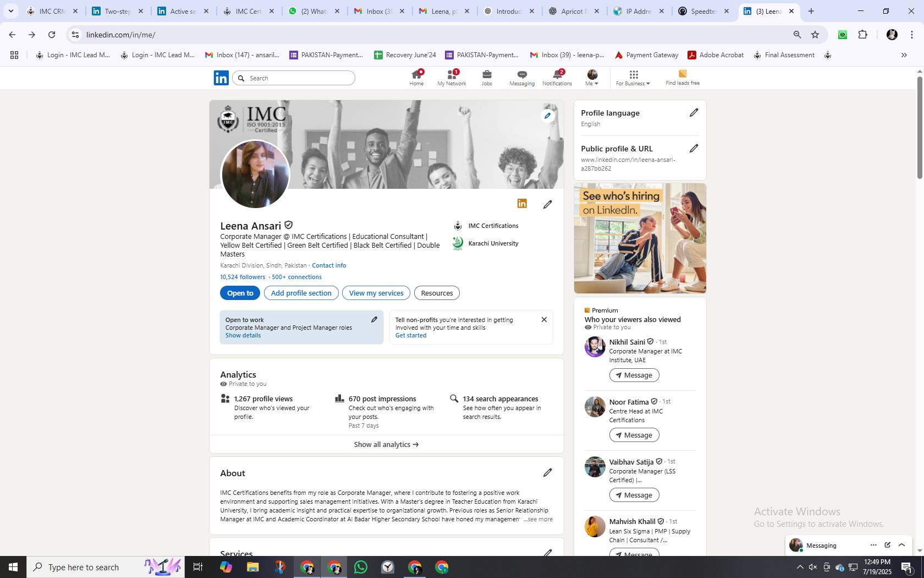Edit the Services section pencil
Viewport: 924px width, 578px height.
click(547, 553)
